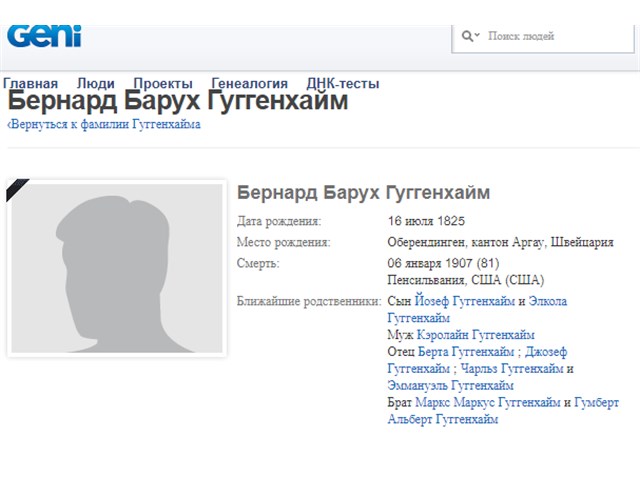Open brother Маркс Маркус Гуггенхайм's profile

(487, 403)
